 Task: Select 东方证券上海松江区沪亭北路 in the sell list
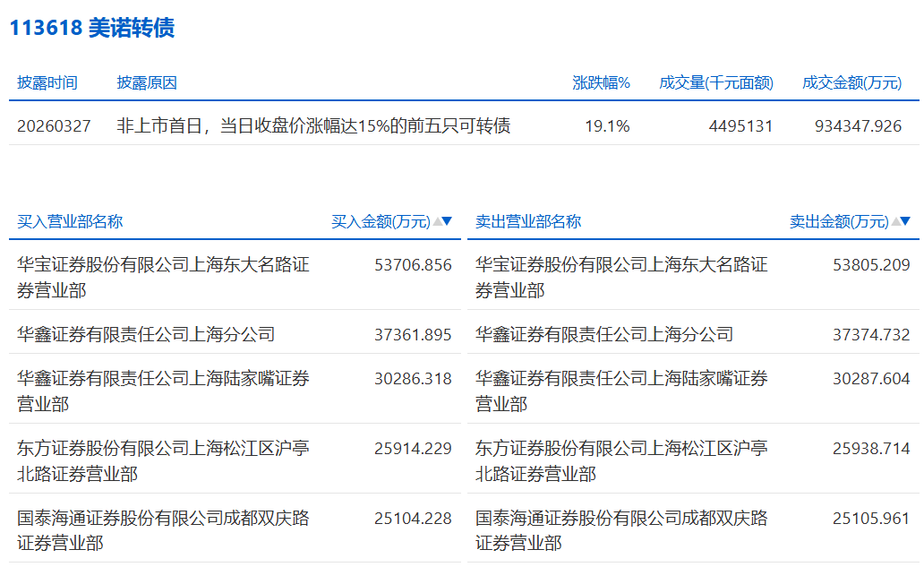pos(621,460)
